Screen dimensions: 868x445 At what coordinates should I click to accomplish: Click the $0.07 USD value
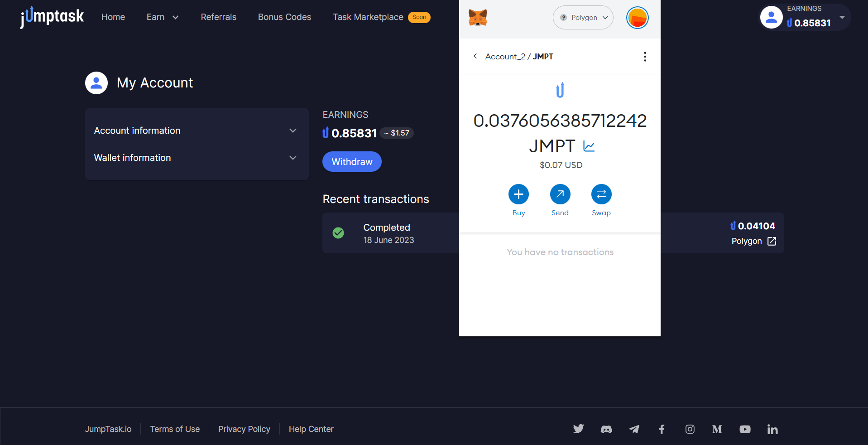coord(561,165)
